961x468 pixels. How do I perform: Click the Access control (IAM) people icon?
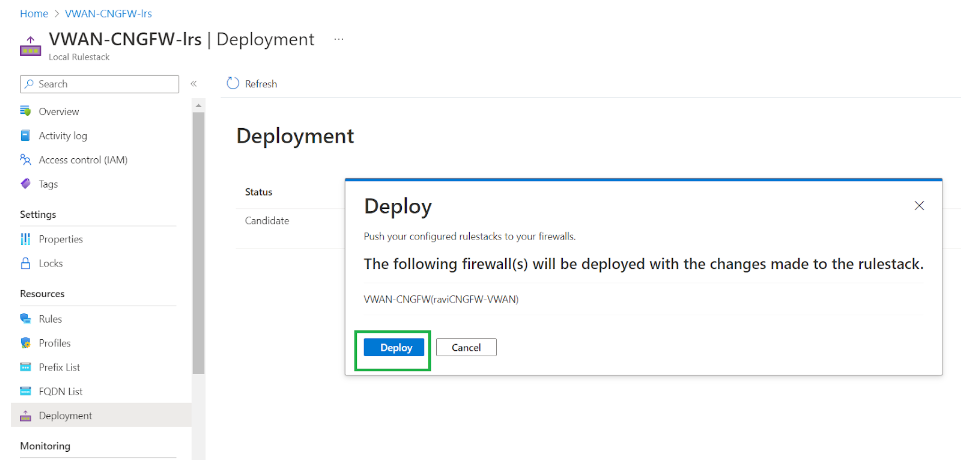26,160
